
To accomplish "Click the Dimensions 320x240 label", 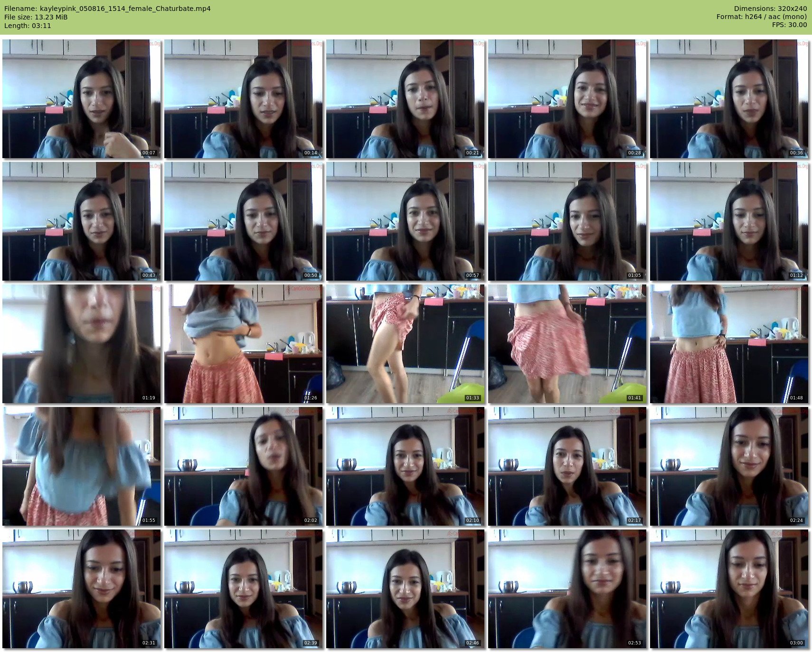I will point(770,9).
